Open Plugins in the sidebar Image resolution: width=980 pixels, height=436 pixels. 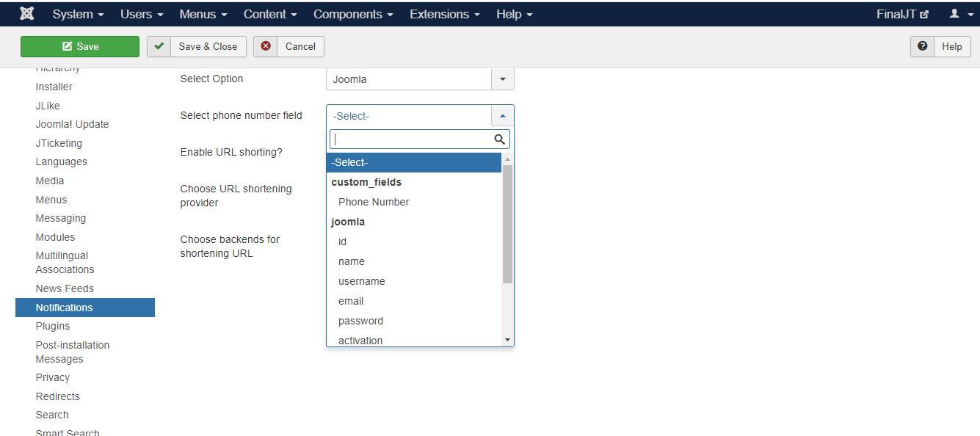pyautogui.click(x=53, y=326)
